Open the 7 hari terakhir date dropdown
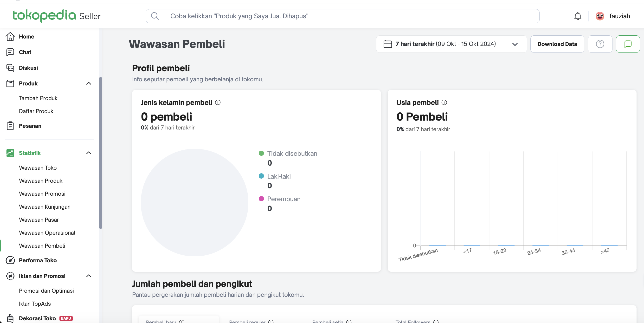 point(451,44)
